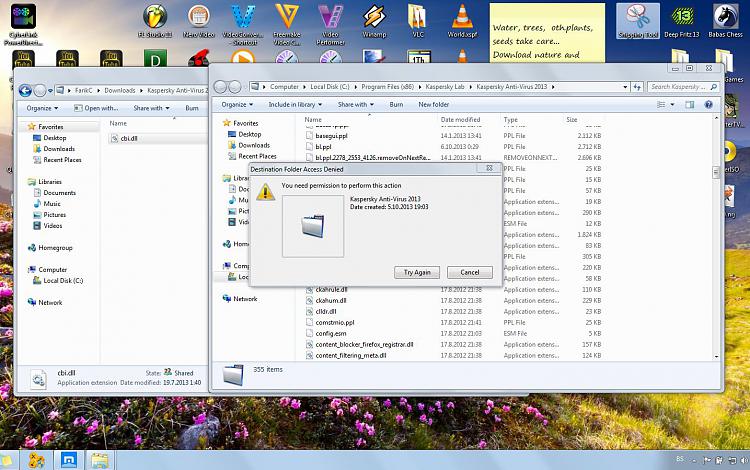750x470 pixels.
Task: Open Organize menu in Downloads window
Action: 42,108
